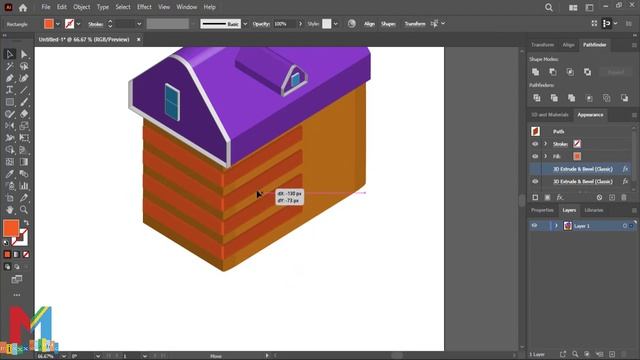The height and width of the screenshot is (360, 640).
Task: Toggle visibility of the Fill attribute
Action: 535,156
